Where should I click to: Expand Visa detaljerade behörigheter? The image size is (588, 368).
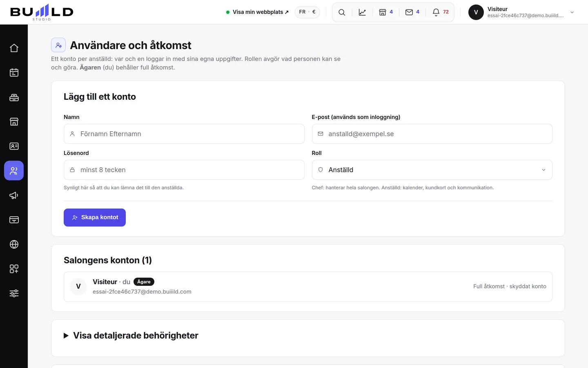coord(131,336)
